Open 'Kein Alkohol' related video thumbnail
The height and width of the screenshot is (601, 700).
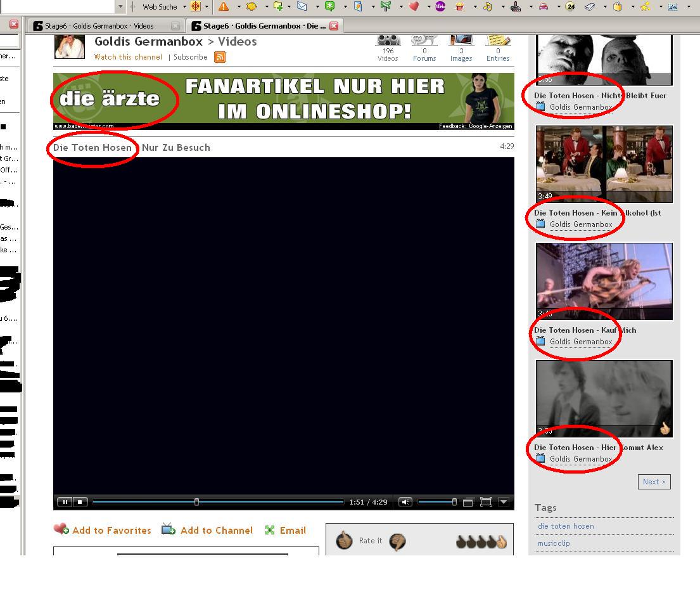604,164
